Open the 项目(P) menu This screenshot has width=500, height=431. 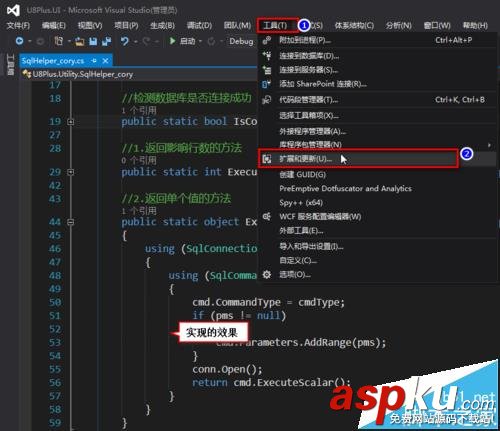(126, 25)
